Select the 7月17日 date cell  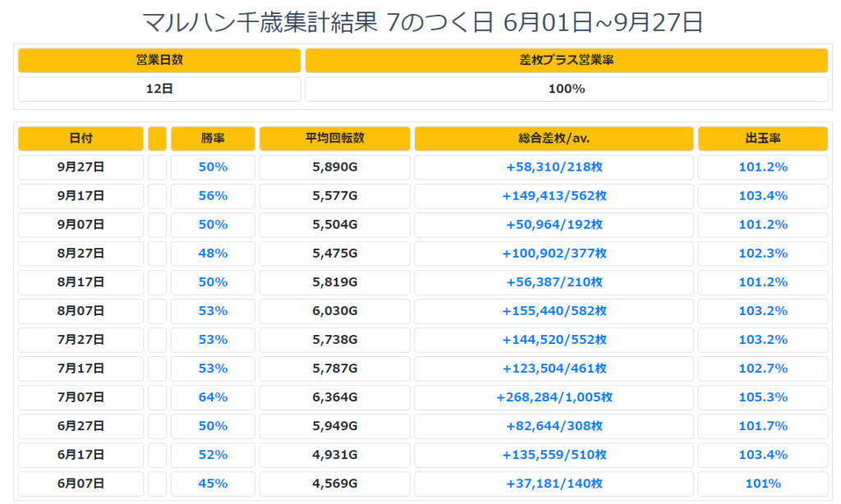point(80,369)
